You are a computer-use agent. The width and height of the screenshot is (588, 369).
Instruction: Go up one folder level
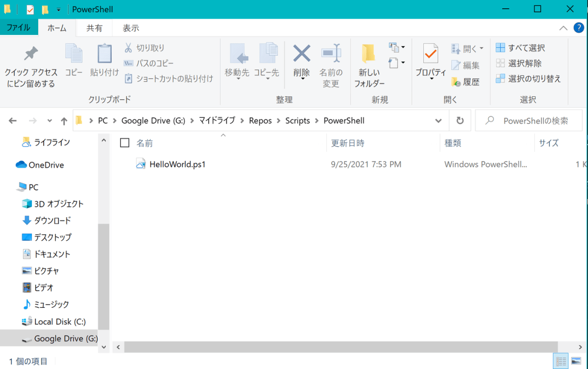[x=64, y=121]
